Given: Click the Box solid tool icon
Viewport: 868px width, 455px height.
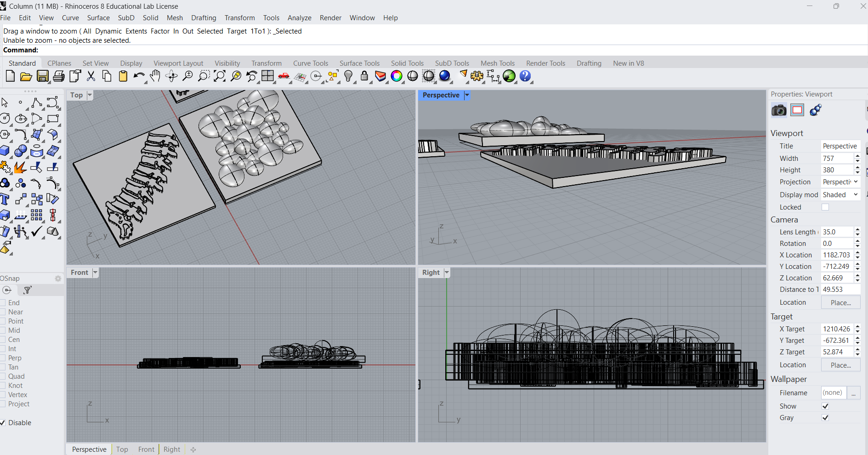Looking at the screenshot, I should [5, 151].
